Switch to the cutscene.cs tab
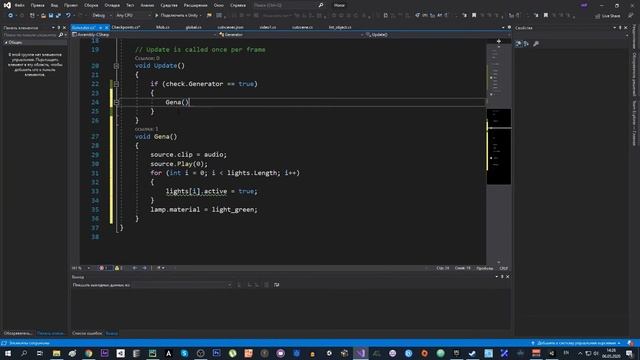 coord(302,27)
